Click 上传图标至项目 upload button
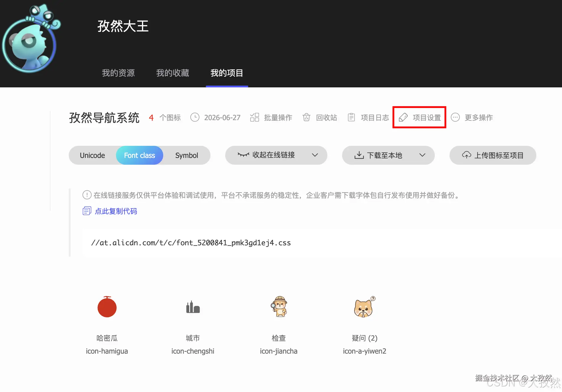Screen dimensions: 562x392 pos(493,155)
